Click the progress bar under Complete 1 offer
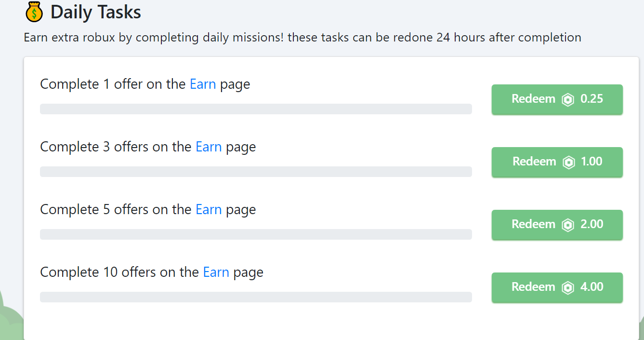 256,109
